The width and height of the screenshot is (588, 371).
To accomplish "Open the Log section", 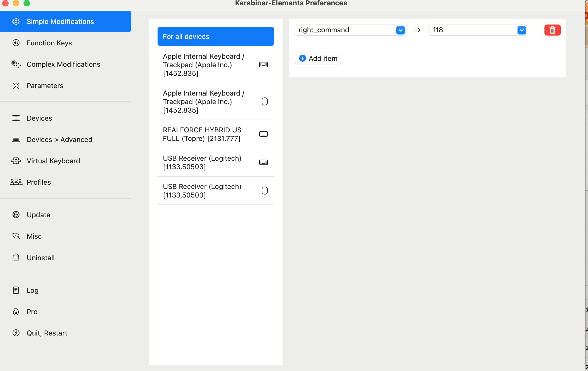I will tap(32, 290).
